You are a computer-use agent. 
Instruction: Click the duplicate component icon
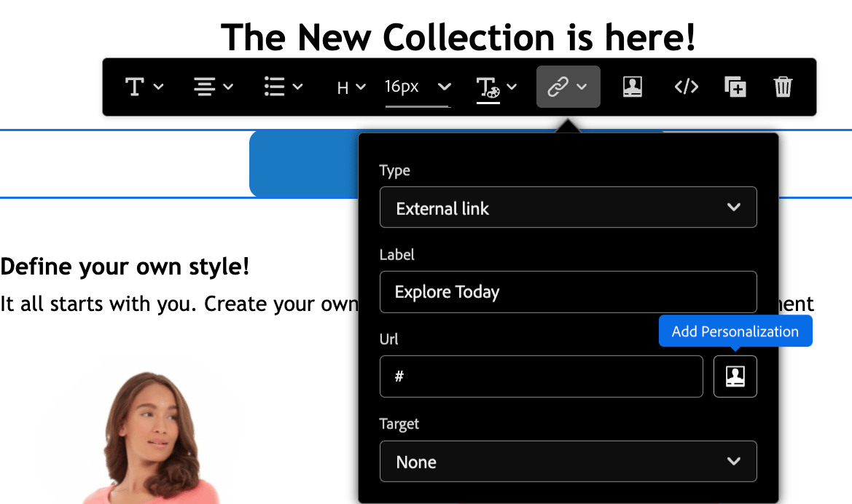tap(735, 87)
